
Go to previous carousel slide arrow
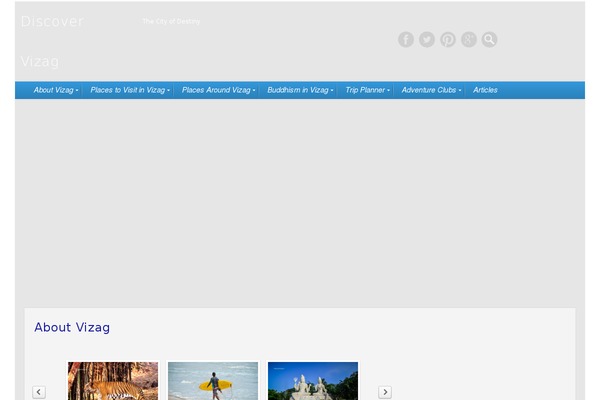(x=39, y=392)
